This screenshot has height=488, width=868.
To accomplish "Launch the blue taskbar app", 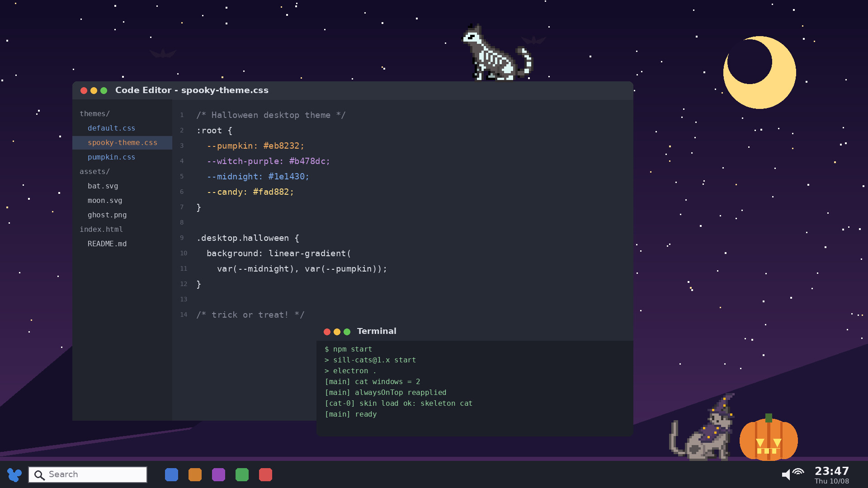I will pos(171,474).
